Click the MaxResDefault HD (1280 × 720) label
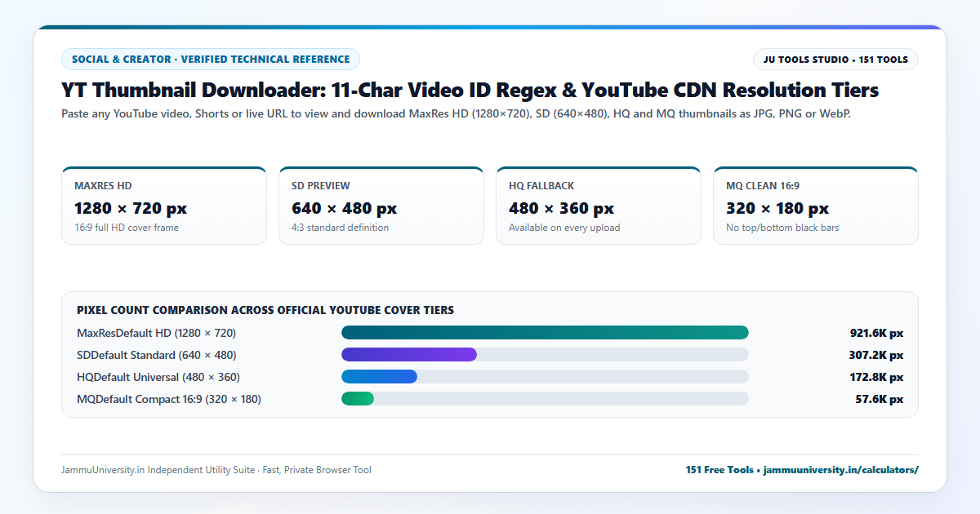Screen dimensions: 980x514 (156, 333)
